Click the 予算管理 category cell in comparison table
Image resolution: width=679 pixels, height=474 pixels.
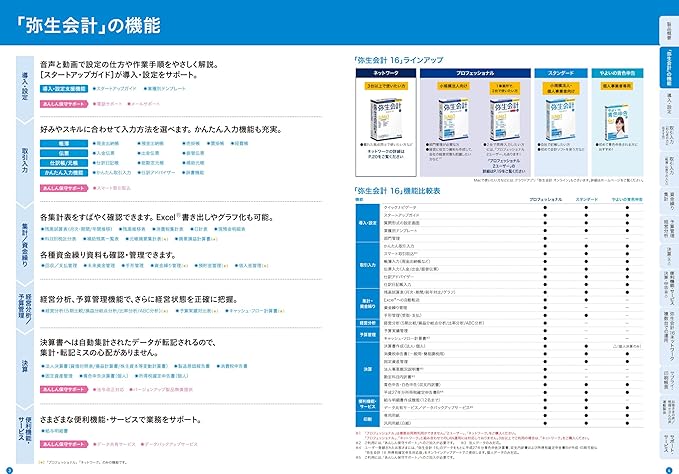point(368,335)
